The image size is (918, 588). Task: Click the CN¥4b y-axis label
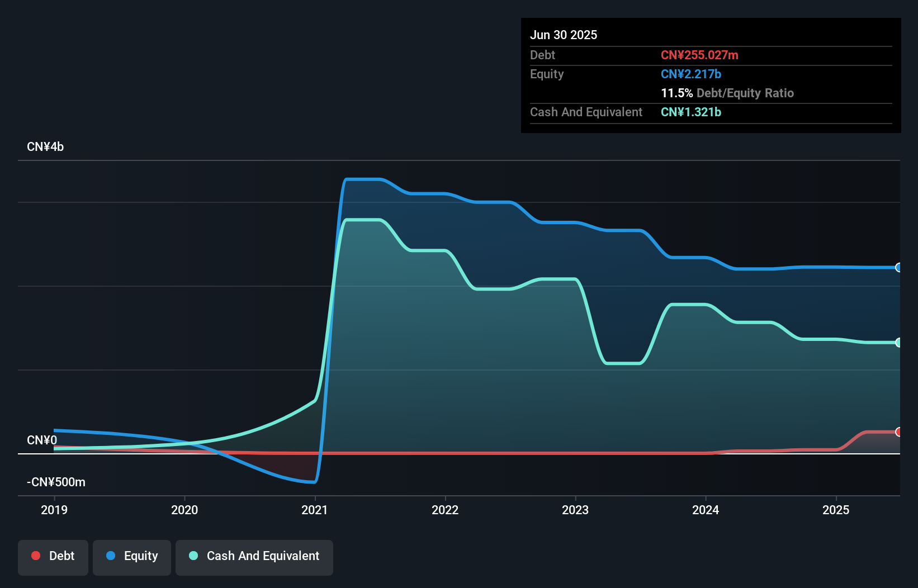point(45,146)
